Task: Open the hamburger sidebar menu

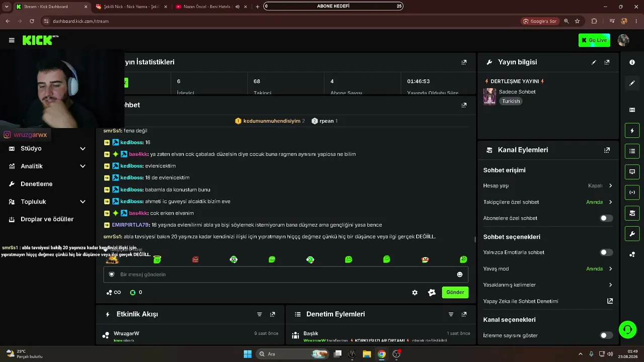Action: pyautogui.click(x=12, y=40)
